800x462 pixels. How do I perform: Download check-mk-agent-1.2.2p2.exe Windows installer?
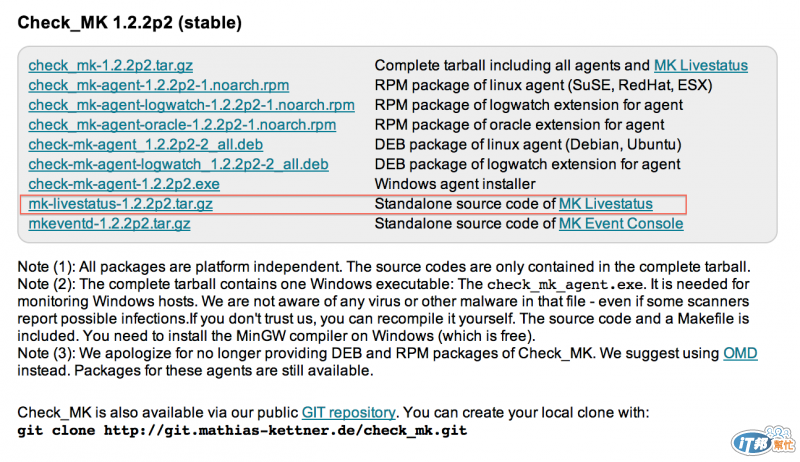[124, 184]
